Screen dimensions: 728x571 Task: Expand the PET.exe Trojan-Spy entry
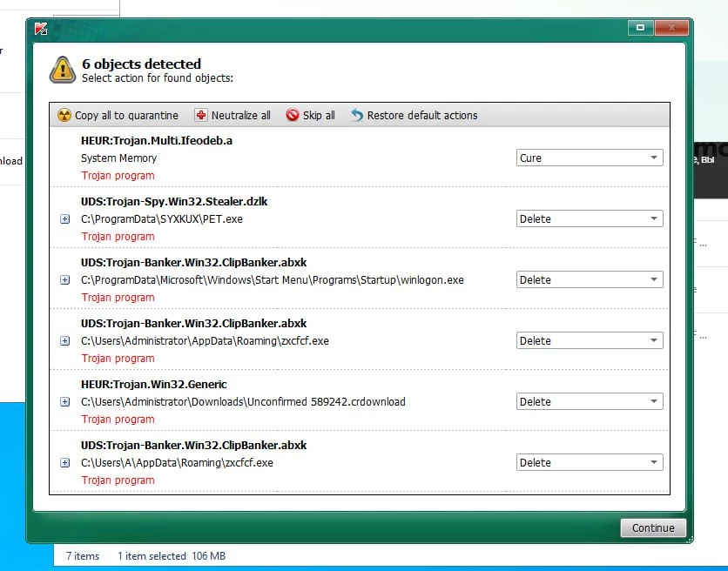64,219
